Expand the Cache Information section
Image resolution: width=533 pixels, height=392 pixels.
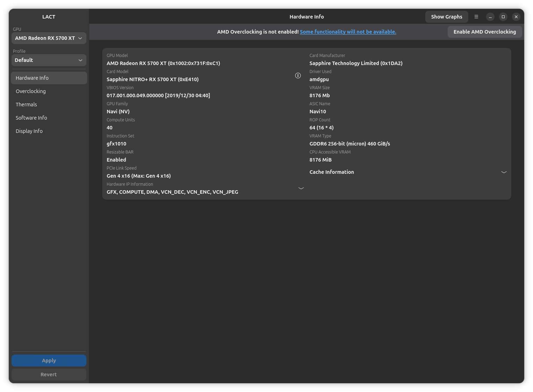[408, 172]
